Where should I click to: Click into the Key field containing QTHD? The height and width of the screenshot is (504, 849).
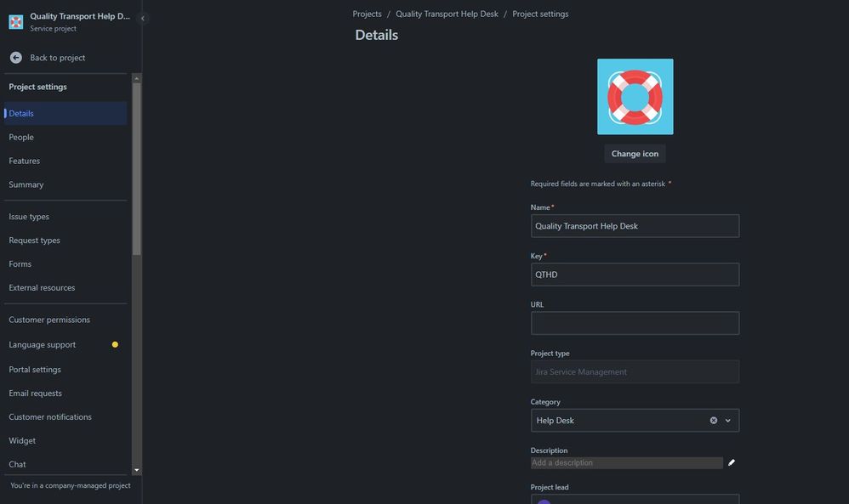(x=635, y=275)
